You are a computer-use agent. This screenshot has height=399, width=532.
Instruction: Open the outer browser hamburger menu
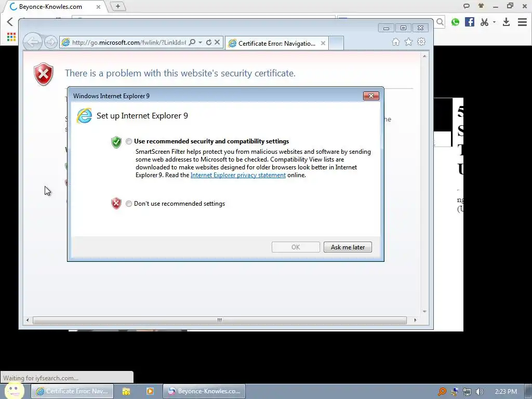click(522, 22)
